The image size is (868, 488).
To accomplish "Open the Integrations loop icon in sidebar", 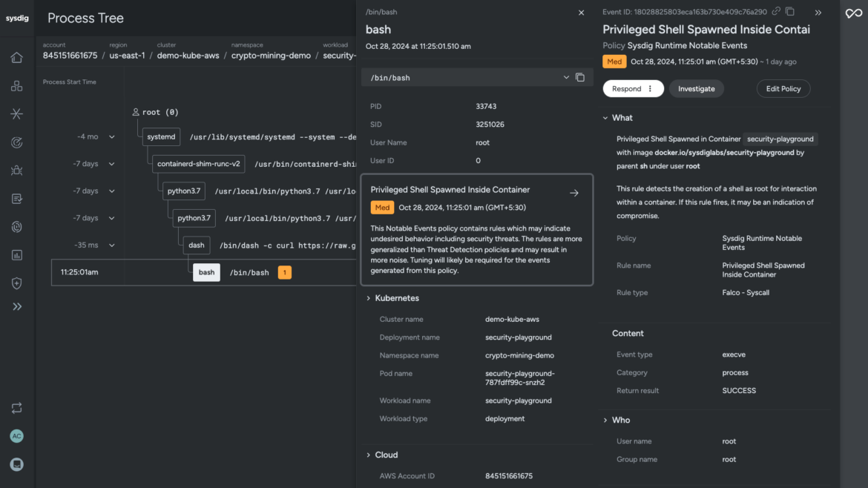I will pyautogui.click(x=16, y=408).
